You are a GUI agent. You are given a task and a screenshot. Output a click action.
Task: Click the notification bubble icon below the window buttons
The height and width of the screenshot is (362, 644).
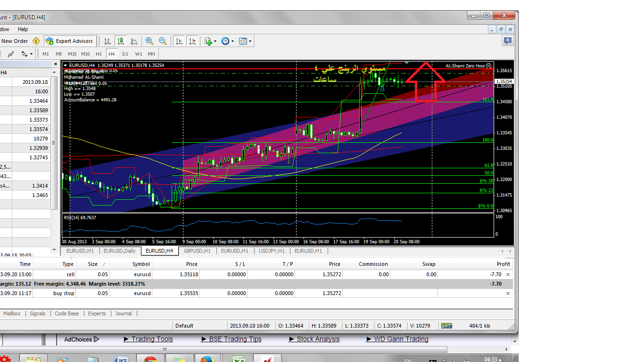point(507,41)
